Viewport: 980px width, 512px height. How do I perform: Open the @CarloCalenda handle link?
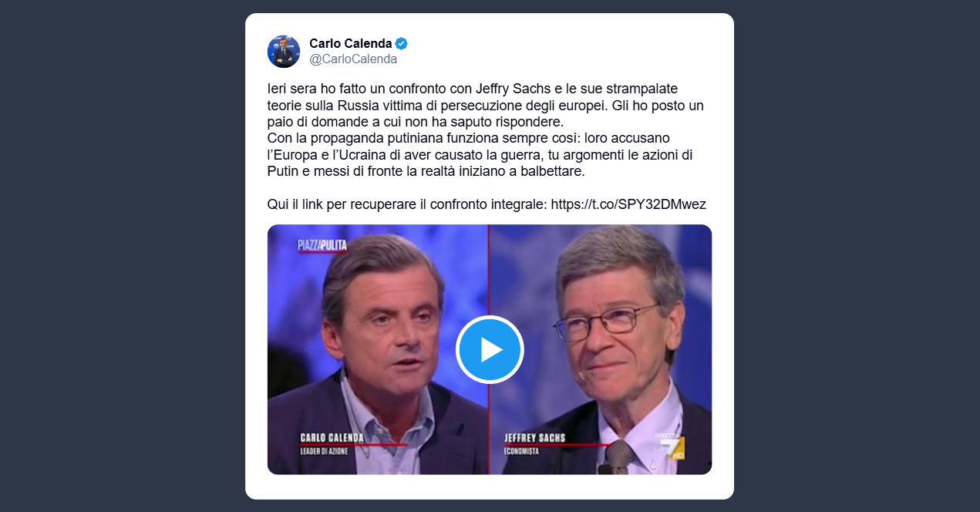[x=353, y=59]
